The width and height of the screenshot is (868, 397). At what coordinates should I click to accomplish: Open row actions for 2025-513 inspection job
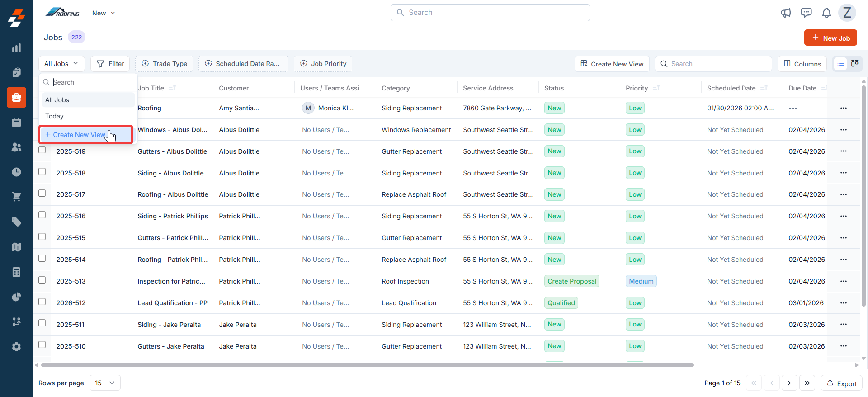pos(844,281)
